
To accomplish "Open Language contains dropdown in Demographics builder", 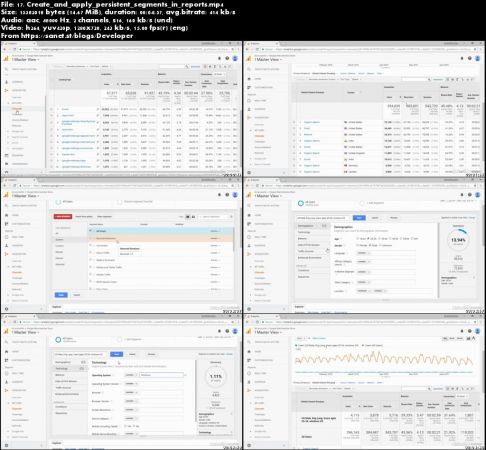I will (x=363, y=253).
